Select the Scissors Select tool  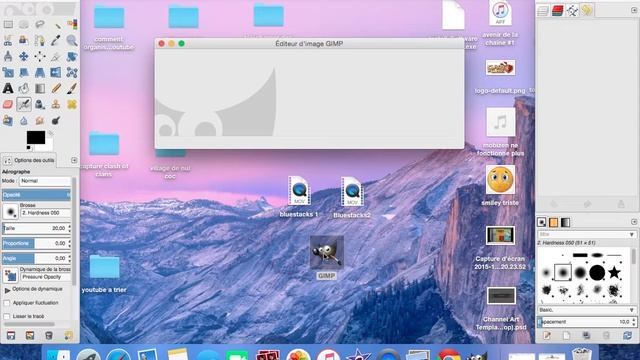pyautogui.click(x=8, y=40)
